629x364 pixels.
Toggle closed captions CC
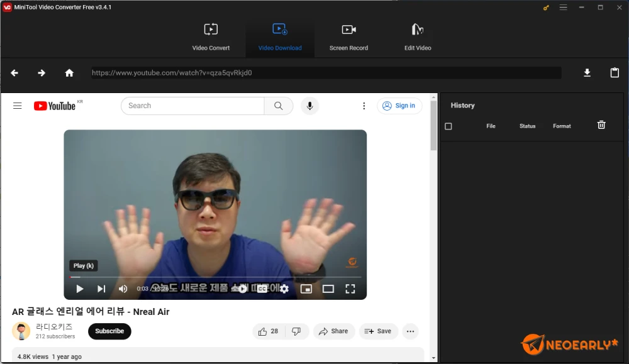click(262, 289)
